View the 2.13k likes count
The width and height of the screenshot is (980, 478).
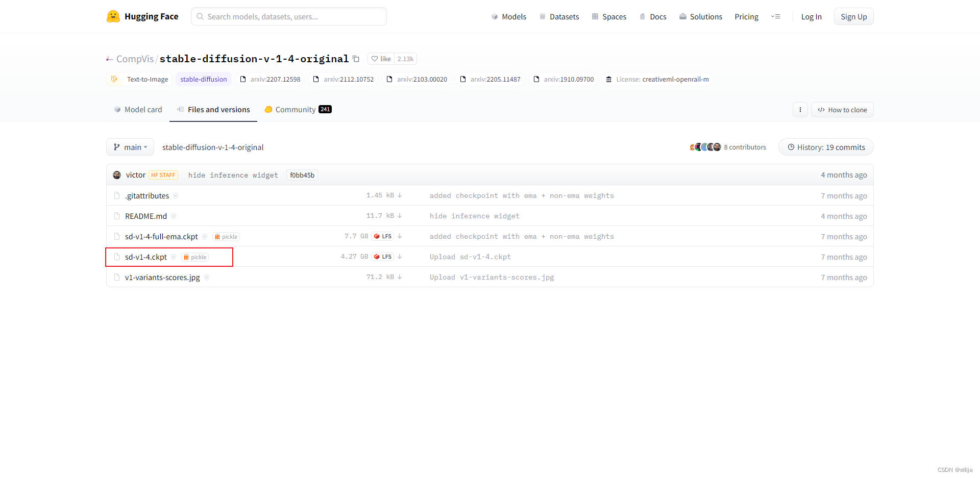click(406, 59)
